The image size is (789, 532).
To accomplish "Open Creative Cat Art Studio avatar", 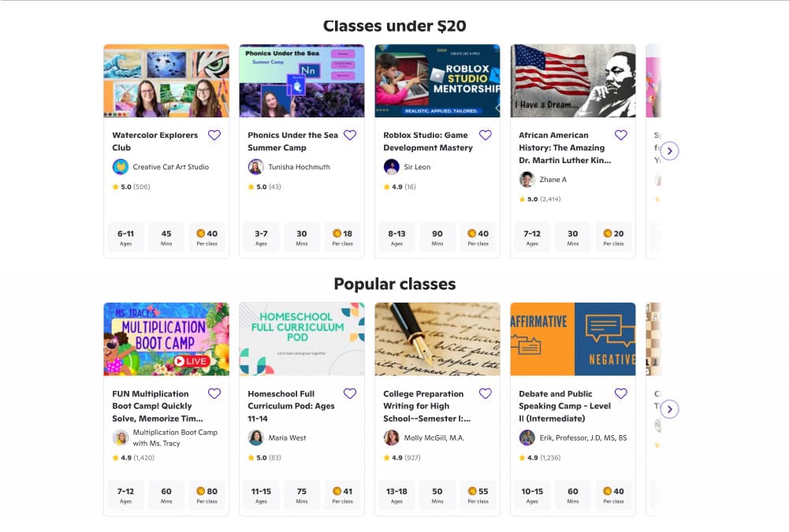I will (x=121, y=167).
